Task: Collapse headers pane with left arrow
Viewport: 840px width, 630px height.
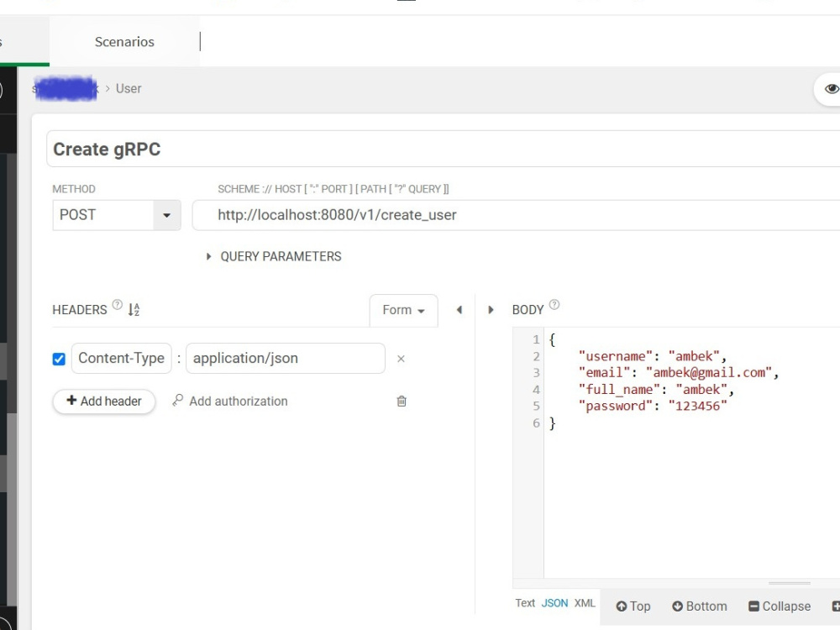Action: point(459,310)
